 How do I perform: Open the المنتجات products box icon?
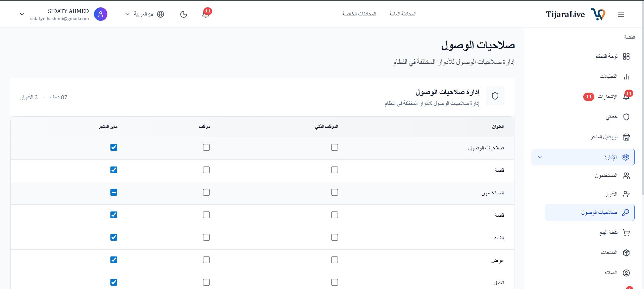click(x=626, y=252)
